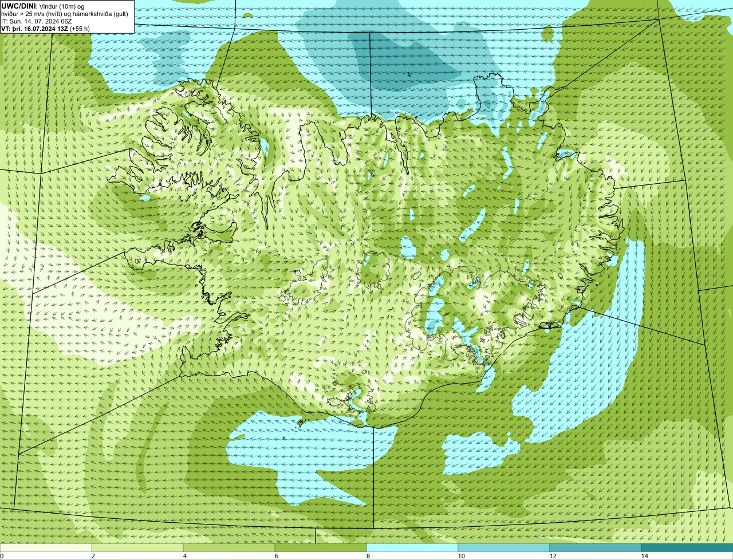The image size is (733, 560).
Task: Click the '12' label on the color scale
Action: click(553, 556)
